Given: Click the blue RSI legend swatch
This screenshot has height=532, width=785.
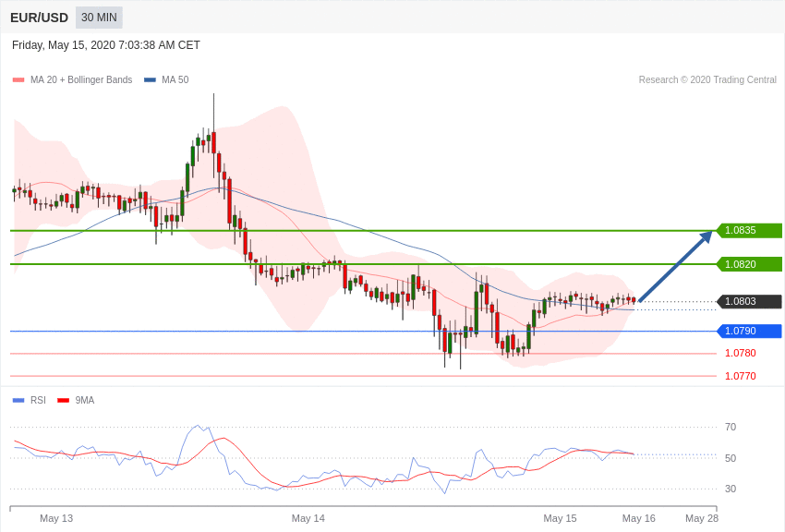Looking at the screenshot, I should point(18,400).
